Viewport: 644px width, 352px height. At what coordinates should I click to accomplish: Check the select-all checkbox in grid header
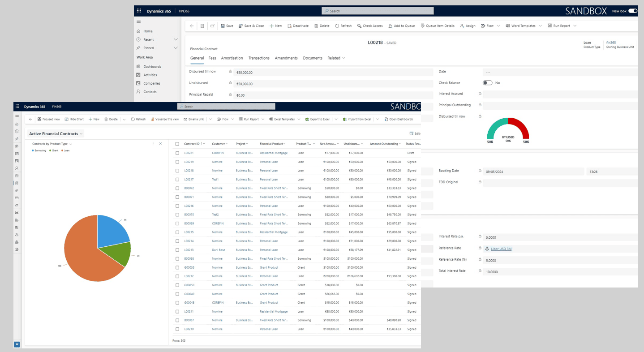[x=177, y=144]
